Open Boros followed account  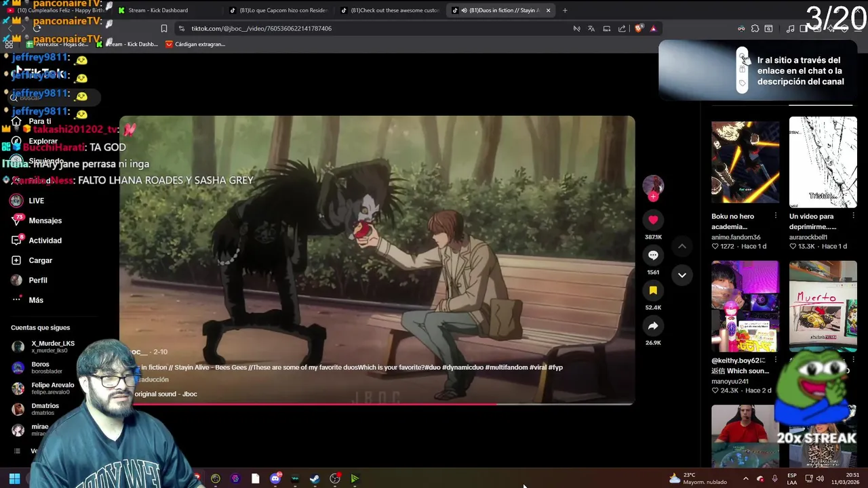click(37, 367)
